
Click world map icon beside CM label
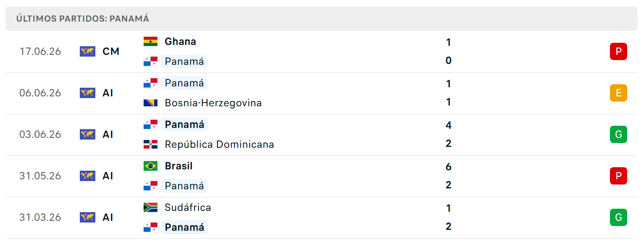(88, 51)
